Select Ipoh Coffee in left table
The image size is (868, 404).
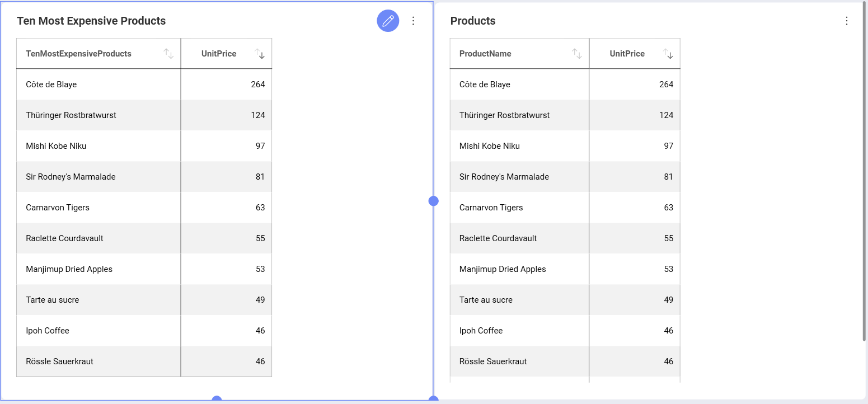48,331
